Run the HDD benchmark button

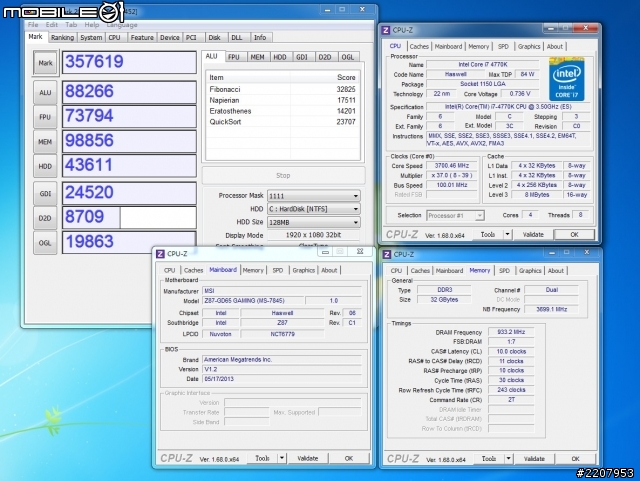pyautogui.click(x=45, y=166)
